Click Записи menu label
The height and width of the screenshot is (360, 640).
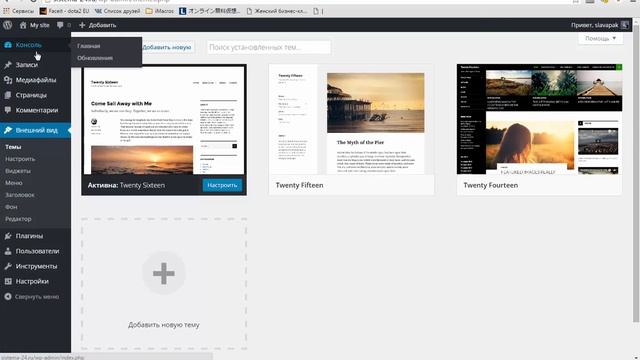[x=27, y=65]
